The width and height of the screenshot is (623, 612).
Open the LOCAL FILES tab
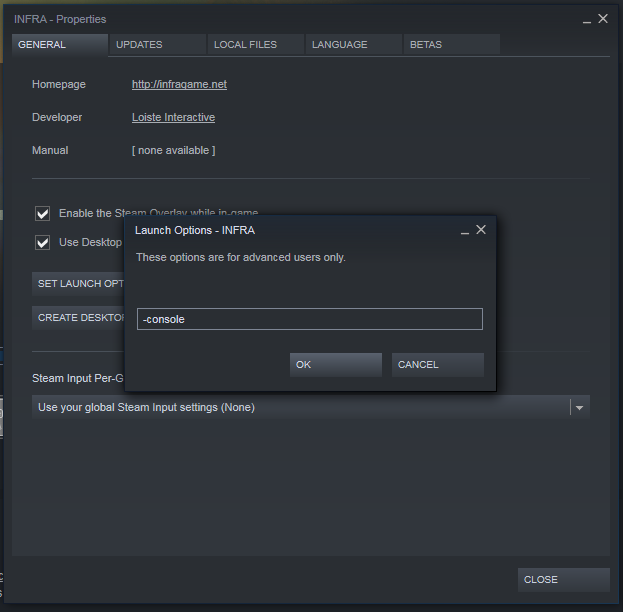tap(255, 45)
